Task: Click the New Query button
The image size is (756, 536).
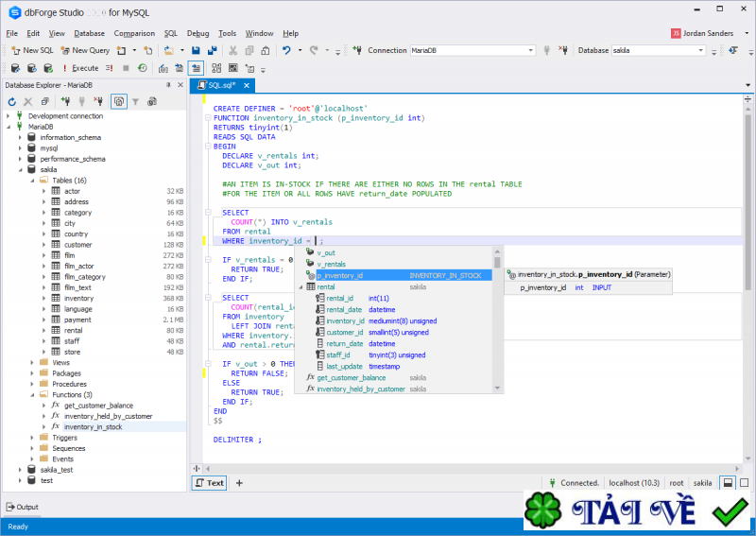Action: (x=85, y=50)
